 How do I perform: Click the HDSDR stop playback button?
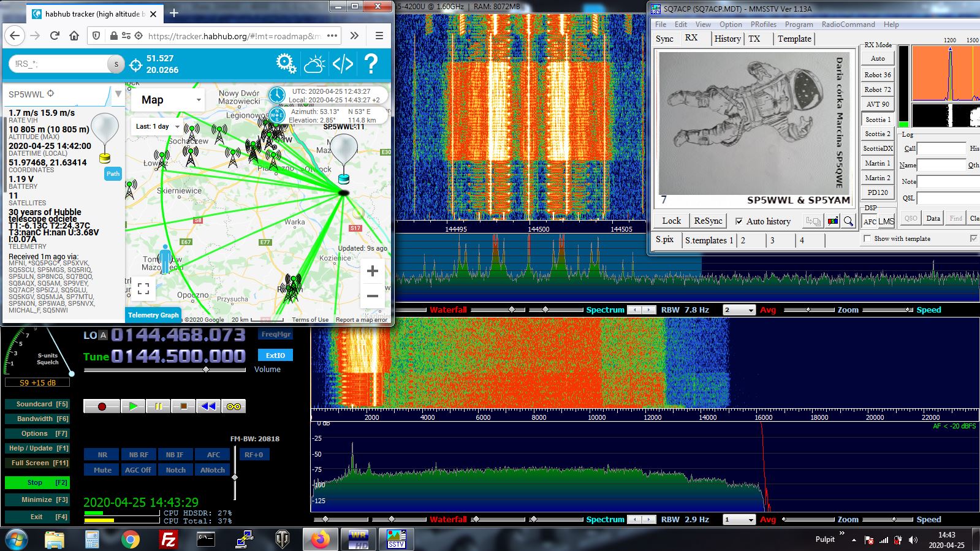(x=183, y=406)
